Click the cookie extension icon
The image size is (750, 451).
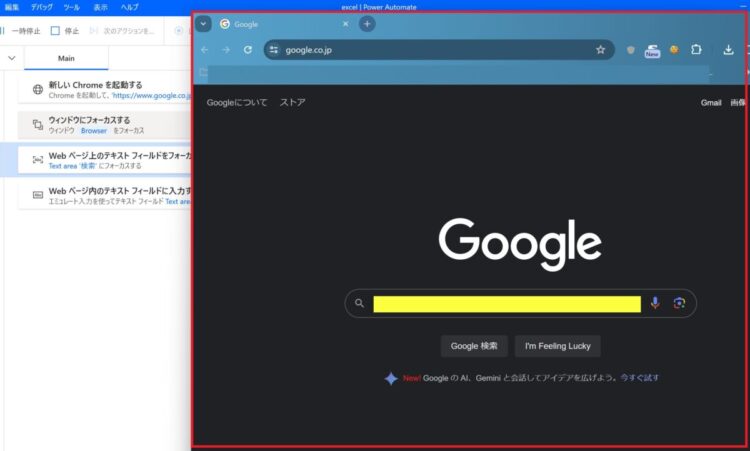tap(674, 50)
